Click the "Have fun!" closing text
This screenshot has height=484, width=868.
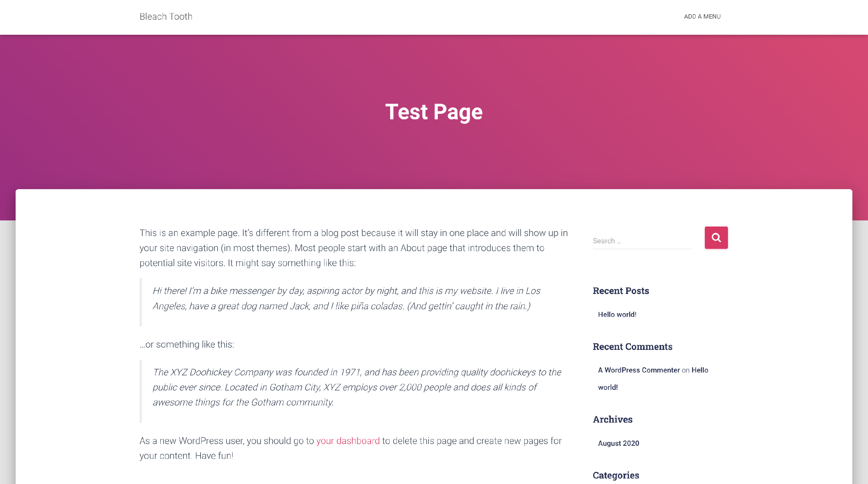pyautogui.click(x=214, y=456)
